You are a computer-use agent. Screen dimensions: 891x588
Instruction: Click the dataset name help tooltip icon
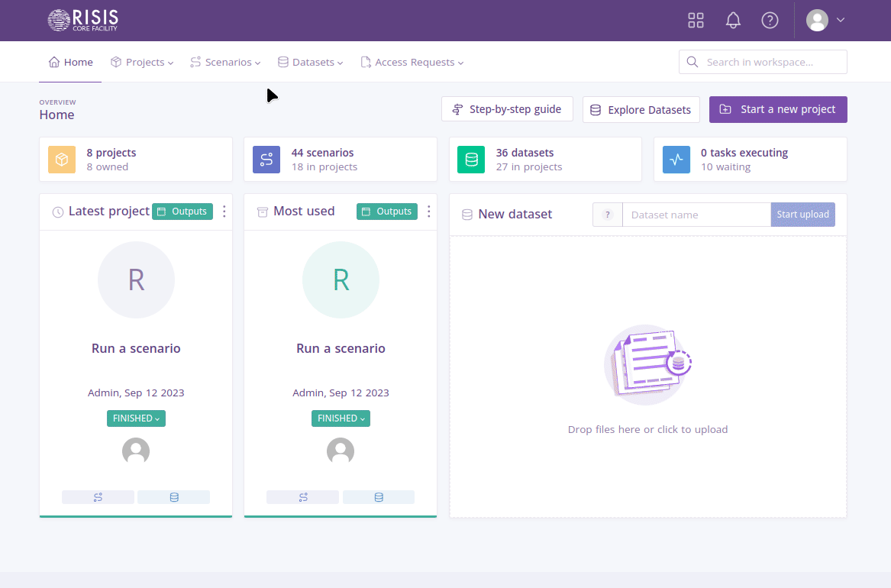coord(608,215)
